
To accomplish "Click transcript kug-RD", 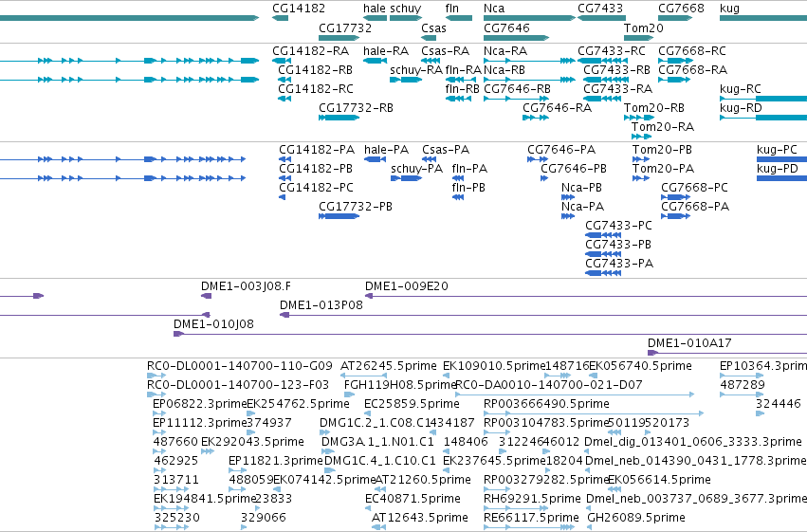I will click(741, 108).
